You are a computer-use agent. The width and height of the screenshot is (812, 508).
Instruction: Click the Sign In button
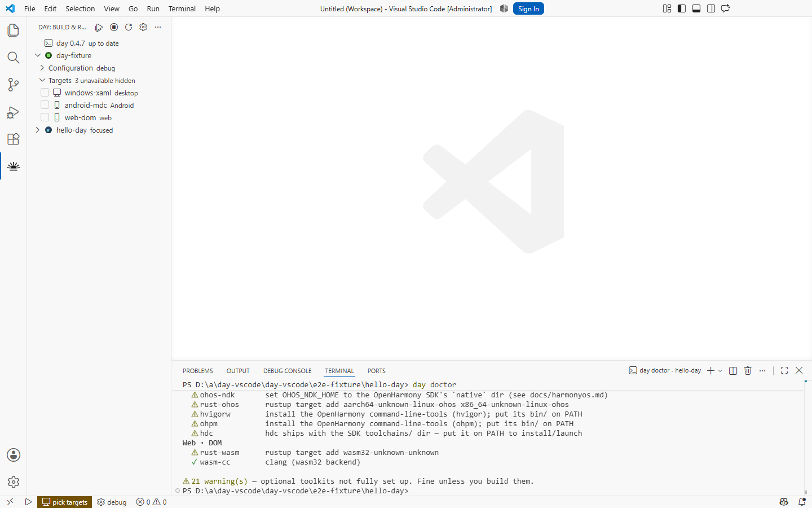click(x=528, y=8)
